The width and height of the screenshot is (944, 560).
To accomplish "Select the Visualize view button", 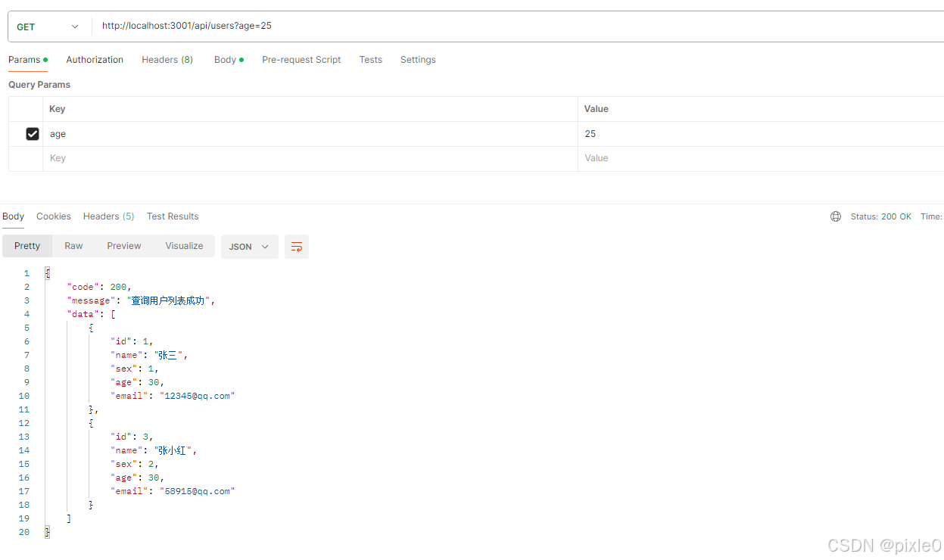I will [x=185, y=246].
